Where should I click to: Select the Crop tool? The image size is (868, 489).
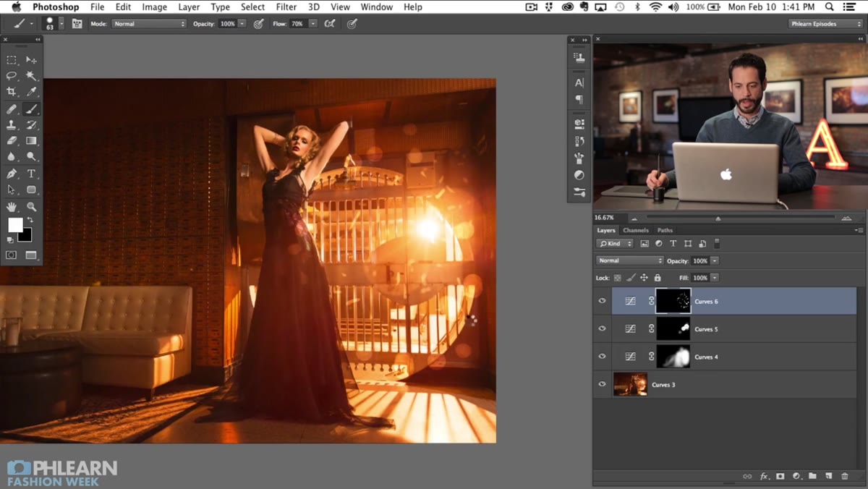click(12, 92)
